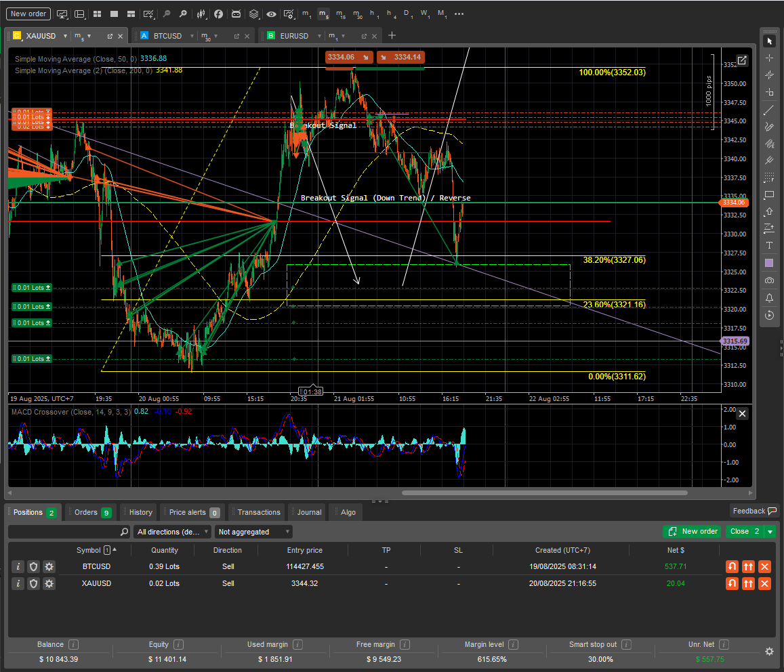Set timeframe to m1 in toolbar

click(306, 14)
